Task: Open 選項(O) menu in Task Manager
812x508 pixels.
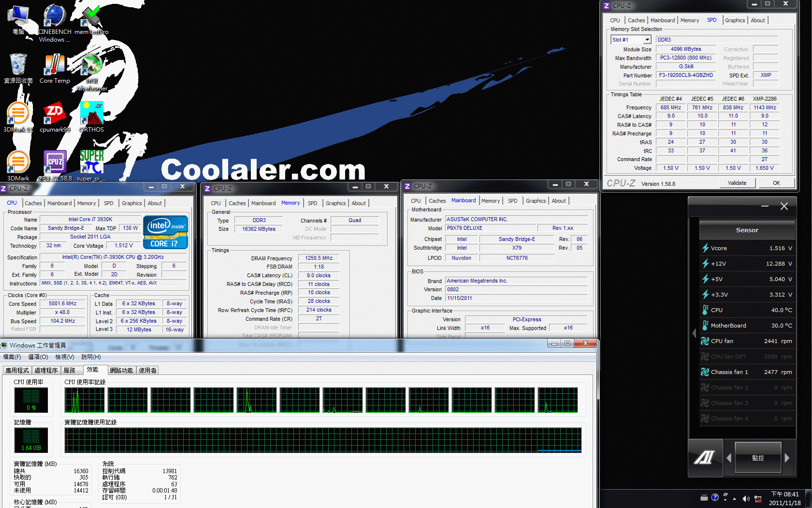Action: (x=38, y=357)
